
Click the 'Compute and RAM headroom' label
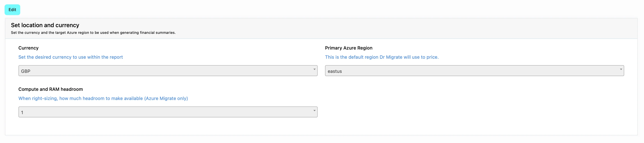point(51,89)
